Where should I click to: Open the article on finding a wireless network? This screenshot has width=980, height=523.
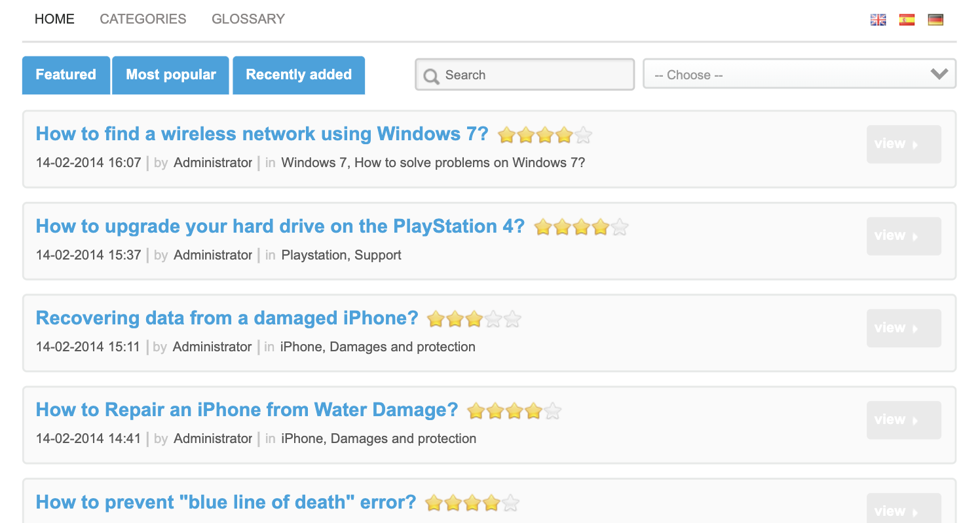point(262,134)
